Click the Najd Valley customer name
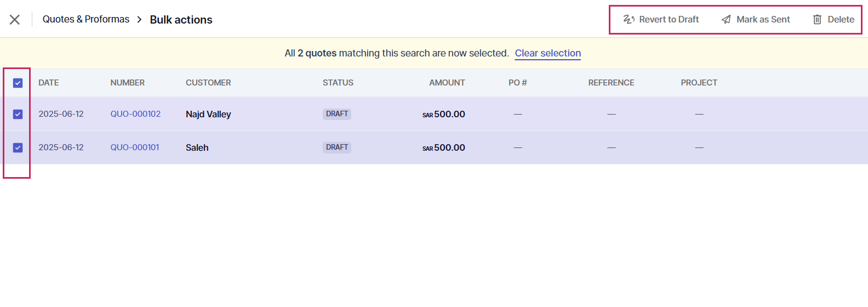The image size is (868, 307). pos(208,114)
